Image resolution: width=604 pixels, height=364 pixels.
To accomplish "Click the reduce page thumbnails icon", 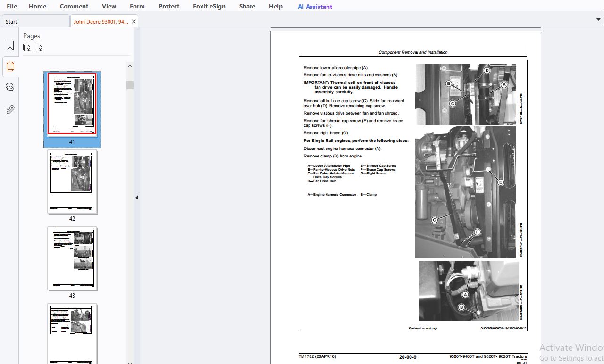I will pos(39,48).
